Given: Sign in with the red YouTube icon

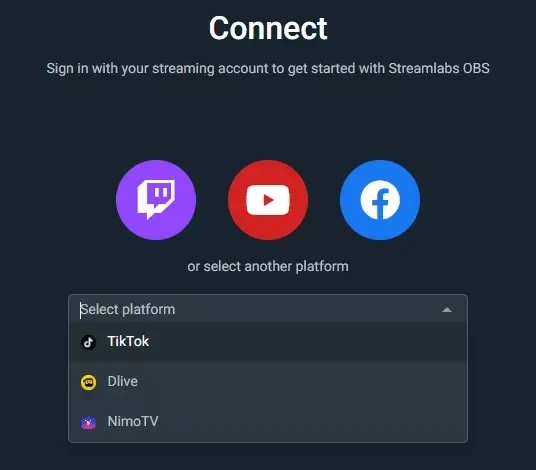Looking at the screenshot, I should coord(268,200).
